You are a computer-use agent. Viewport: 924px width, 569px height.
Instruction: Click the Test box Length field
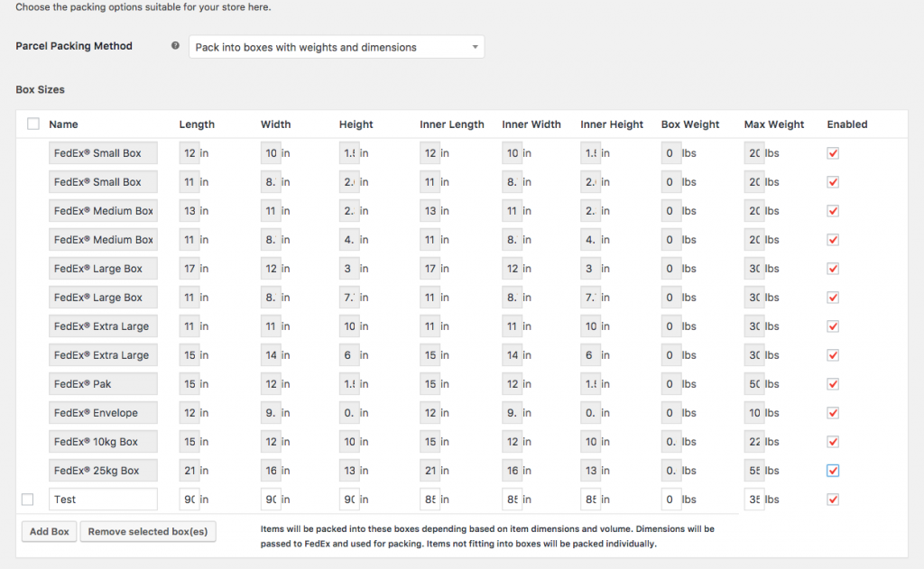point(189,500)
